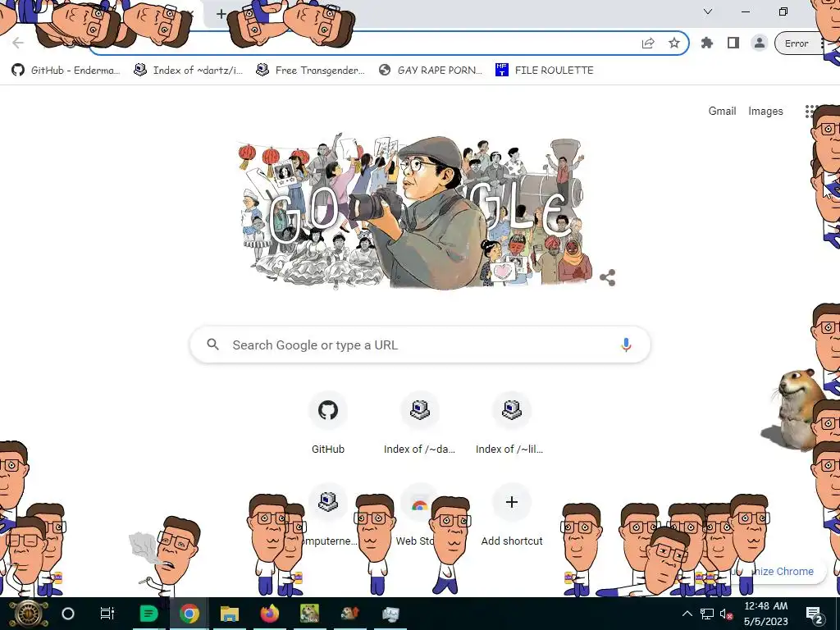Viewport: 840px width, 630px height.
Task: Open Task View on the taskbar
Action: 107,614
